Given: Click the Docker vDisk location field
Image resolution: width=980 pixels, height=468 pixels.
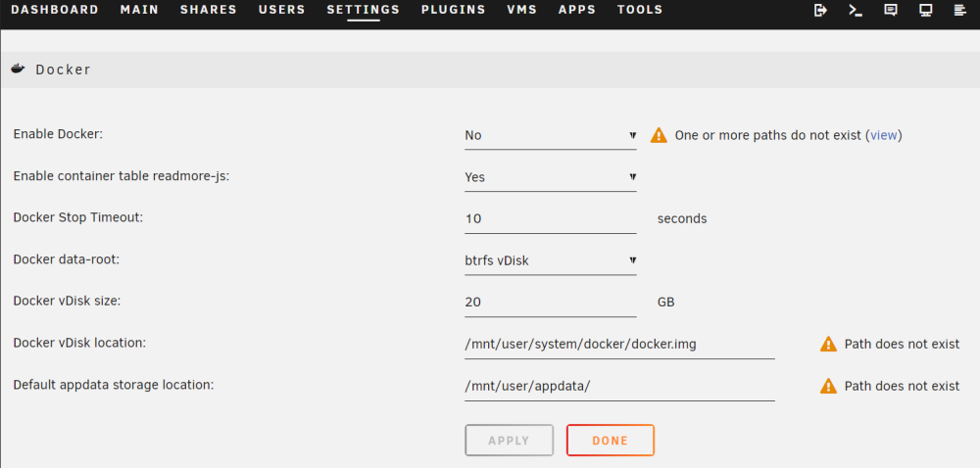Looking at the screenshot, I should (x=619, y=345).
